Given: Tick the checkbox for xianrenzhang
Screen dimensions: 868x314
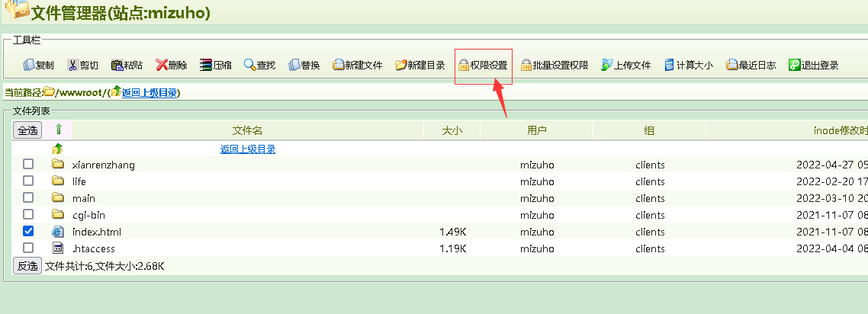Looking at the screenshot, I should [27, 164].
